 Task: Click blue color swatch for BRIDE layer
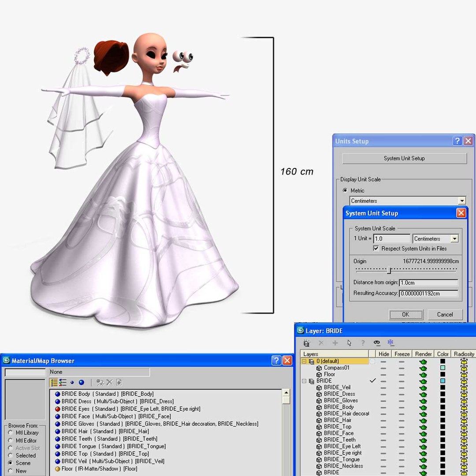pyautogui.click(x=443, y=381)
